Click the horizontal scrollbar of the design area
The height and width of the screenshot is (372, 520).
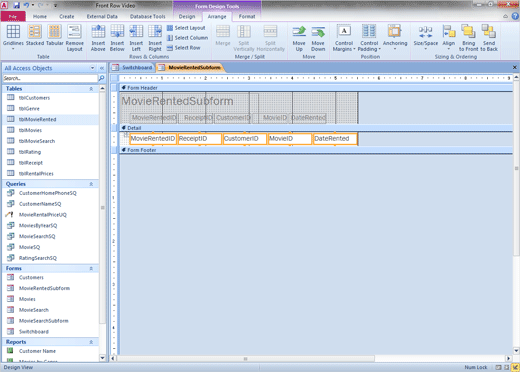(x=246, y=359)
